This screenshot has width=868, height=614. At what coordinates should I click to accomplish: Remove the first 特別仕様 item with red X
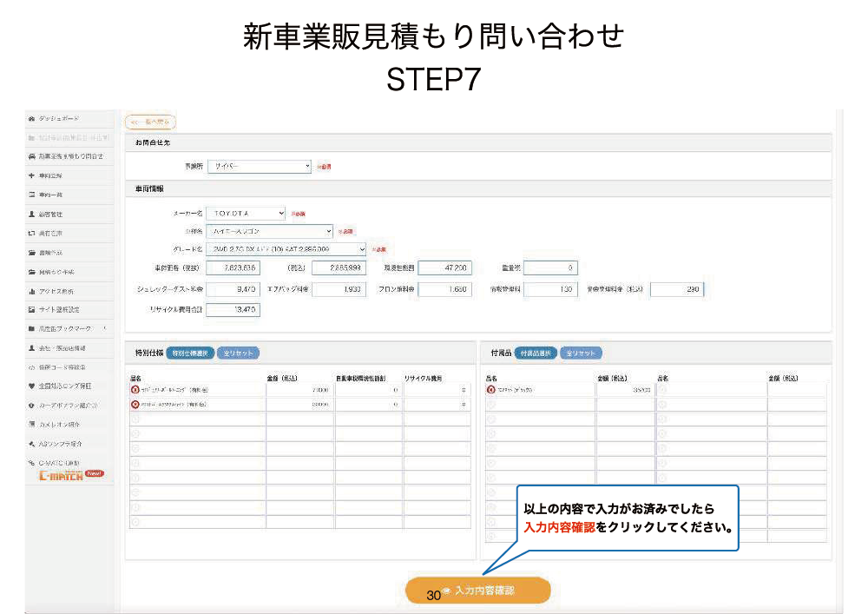pos(135,390)
